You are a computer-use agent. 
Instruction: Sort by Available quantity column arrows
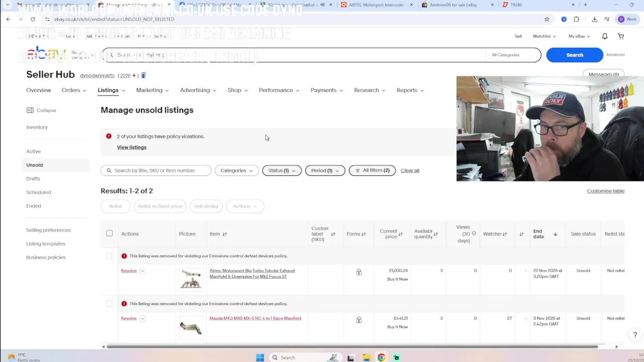(436, 234)
